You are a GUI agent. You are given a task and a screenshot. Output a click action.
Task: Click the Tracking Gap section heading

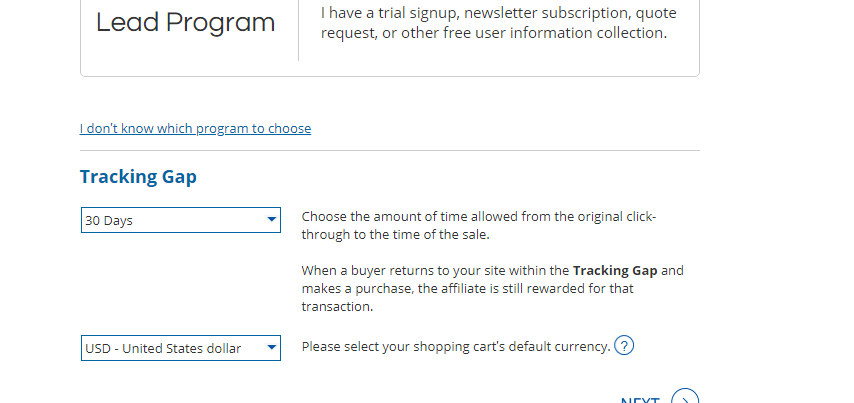pyautogui.click(x=138, y=177)
